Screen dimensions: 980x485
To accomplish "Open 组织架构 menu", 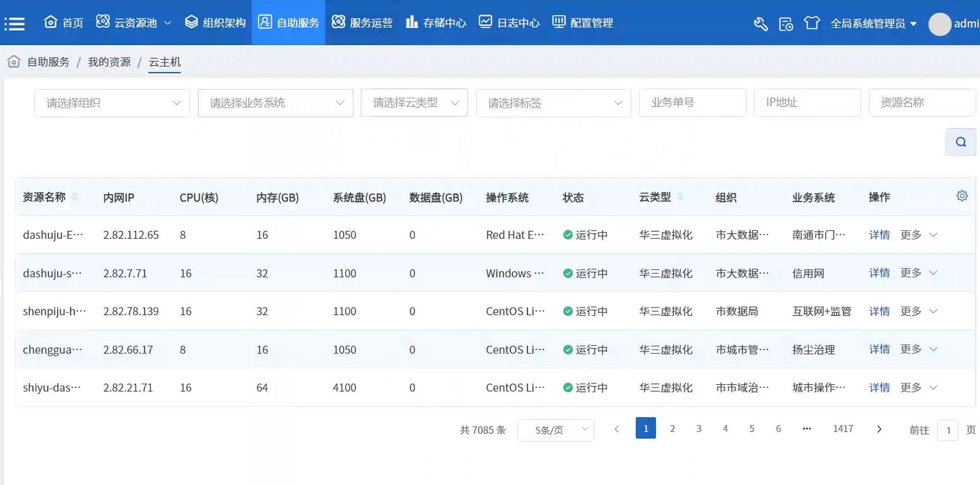I will [215, 23].
